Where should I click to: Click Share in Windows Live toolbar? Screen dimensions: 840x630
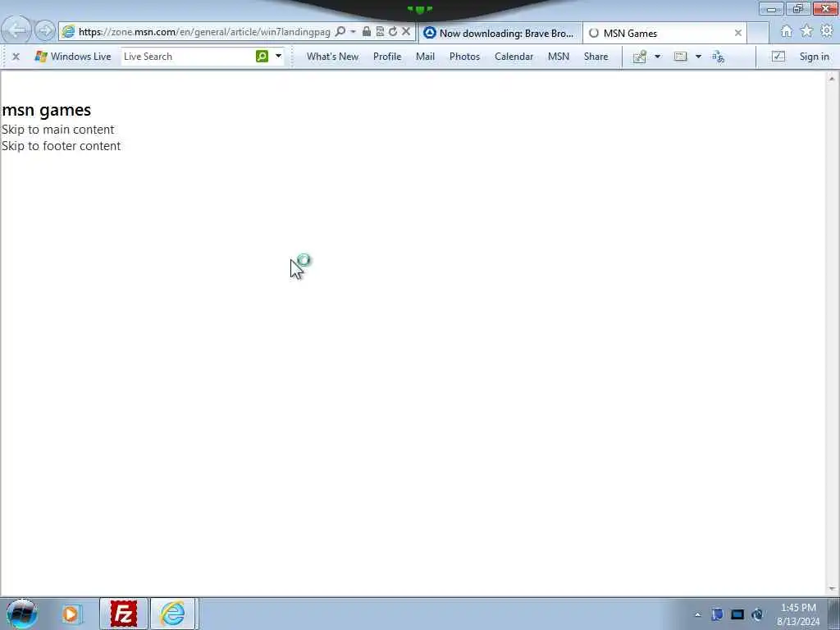coord(596,57)
